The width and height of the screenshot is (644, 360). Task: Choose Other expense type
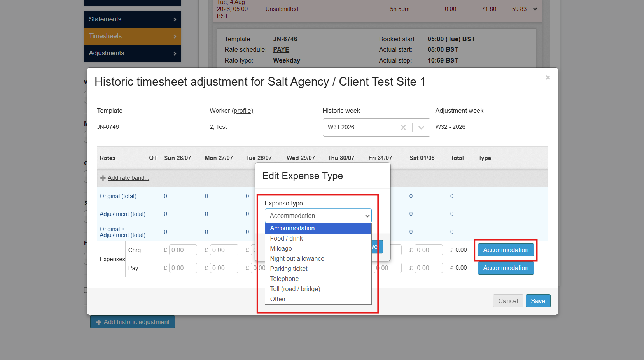pos(318,299)
